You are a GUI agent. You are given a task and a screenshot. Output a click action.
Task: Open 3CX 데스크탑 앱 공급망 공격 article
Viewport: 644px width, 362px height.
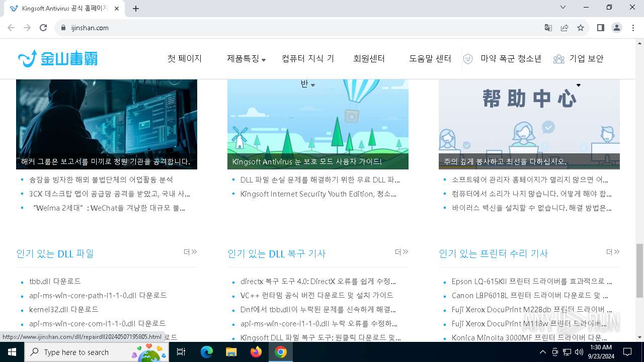pyautogui.click(x=110, y=194)
